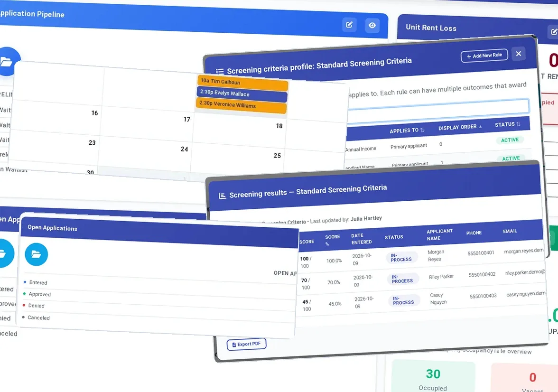The width and height of the screenshot is (558, 392).
Task: Click the Application Pipeline edit pencil icon
Action: point(349,25)
